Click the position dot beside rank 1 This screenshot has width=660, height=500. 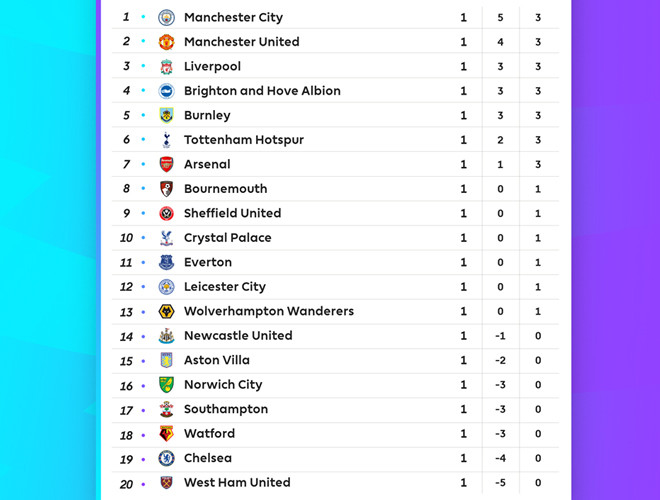[143, 17]
